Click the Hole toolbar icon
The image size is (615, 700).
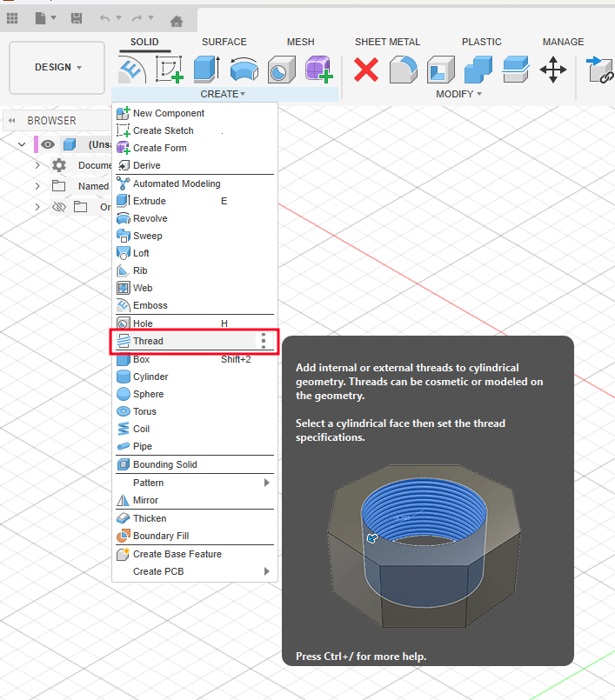[281, 70]
